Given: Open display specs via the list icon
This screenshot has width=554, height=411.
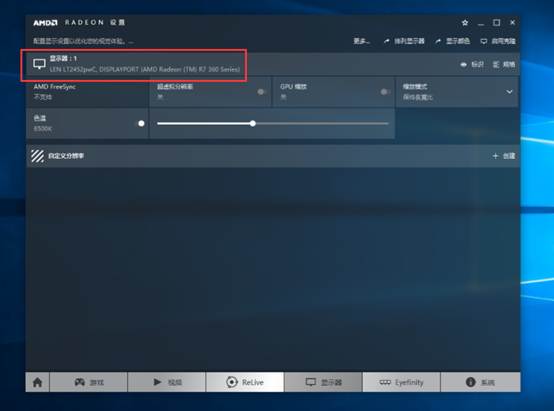Looking at the screenshot, I should 496,64.
